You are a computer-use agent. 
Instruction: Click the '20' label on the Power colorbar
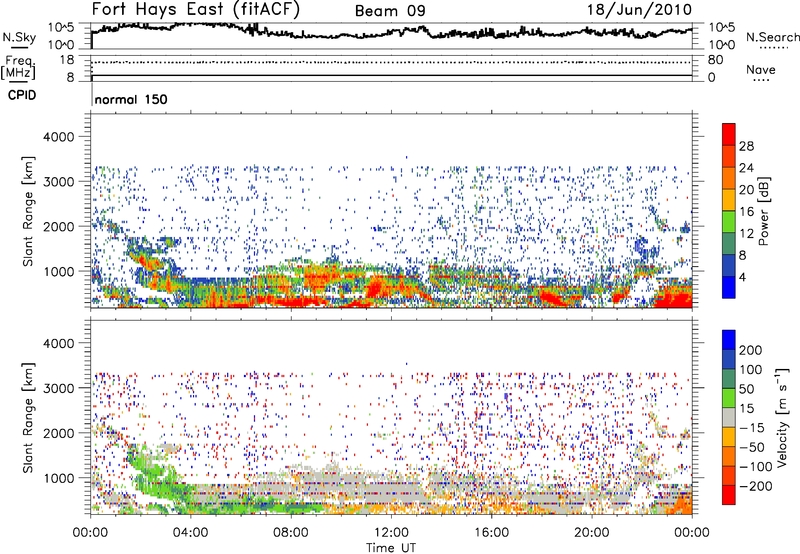(x=746, y=190)
